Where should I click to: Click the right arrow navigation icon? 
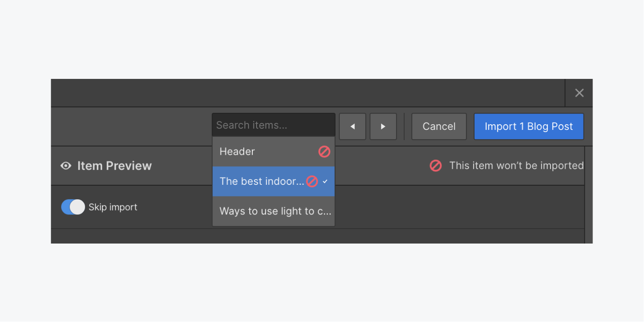click(x=383, y=126)
